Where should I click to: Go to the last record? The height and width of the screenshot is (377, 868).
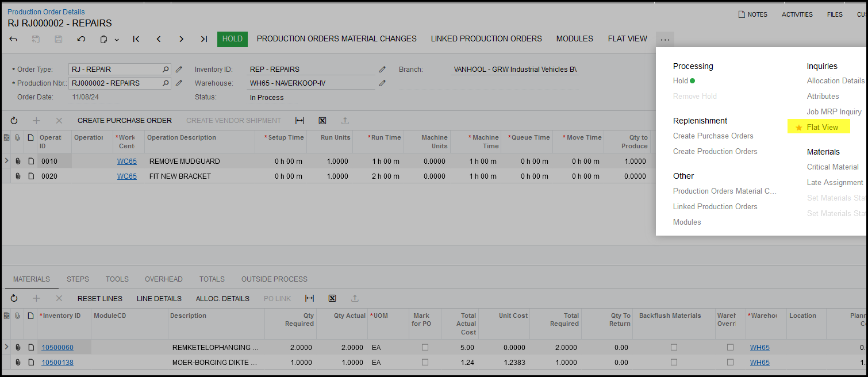pyautogui.click(x=203, y=39)
